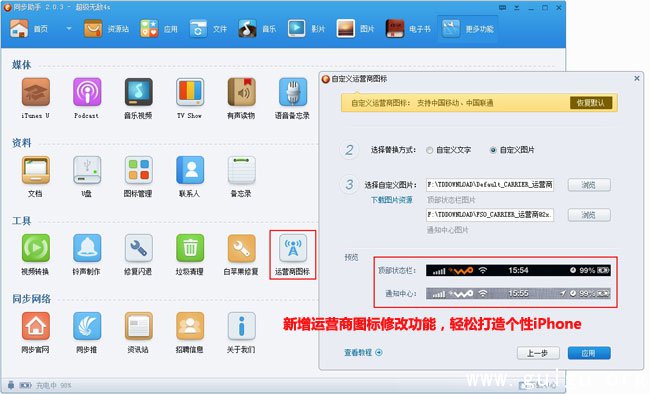Switch to the 图片 photos tab

pyautogui.click(x=355, y=29)
